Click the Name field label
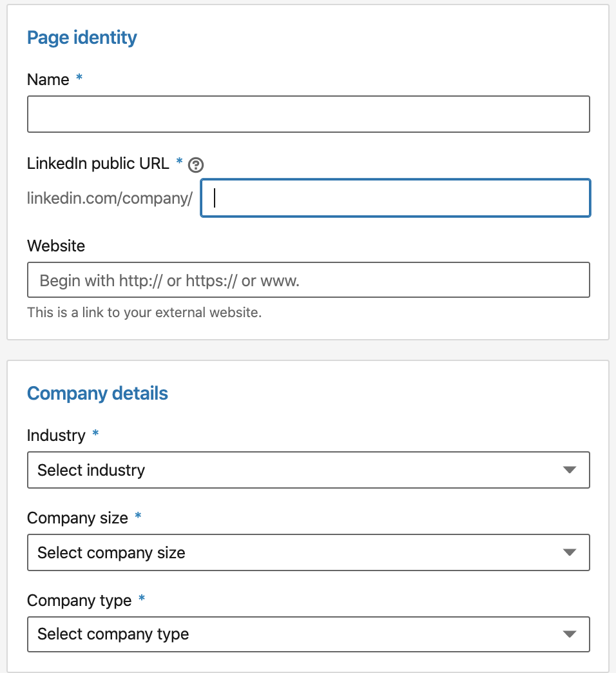616x673 pixels. point(48,80)
